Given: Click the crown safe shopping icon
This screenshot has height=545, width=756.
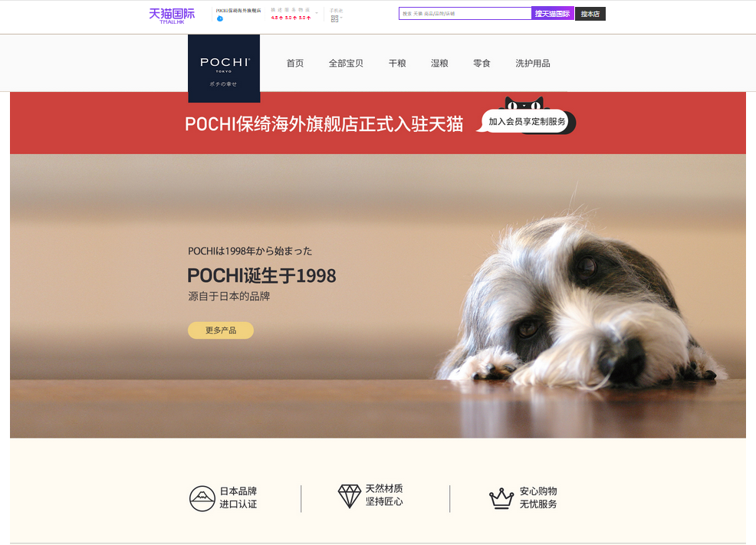Looking at the screenshot, I should [x=501, y=497].
